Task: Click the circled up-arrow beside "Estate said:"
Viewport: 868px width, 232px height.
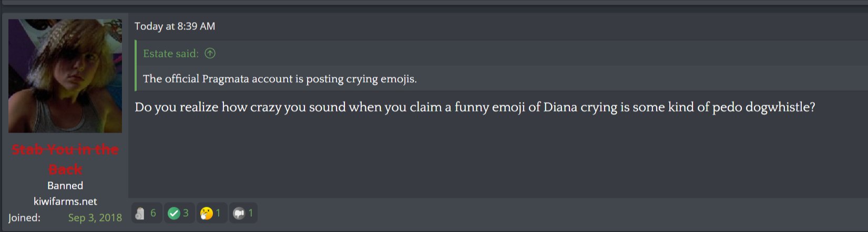Action: click(210, 53)
